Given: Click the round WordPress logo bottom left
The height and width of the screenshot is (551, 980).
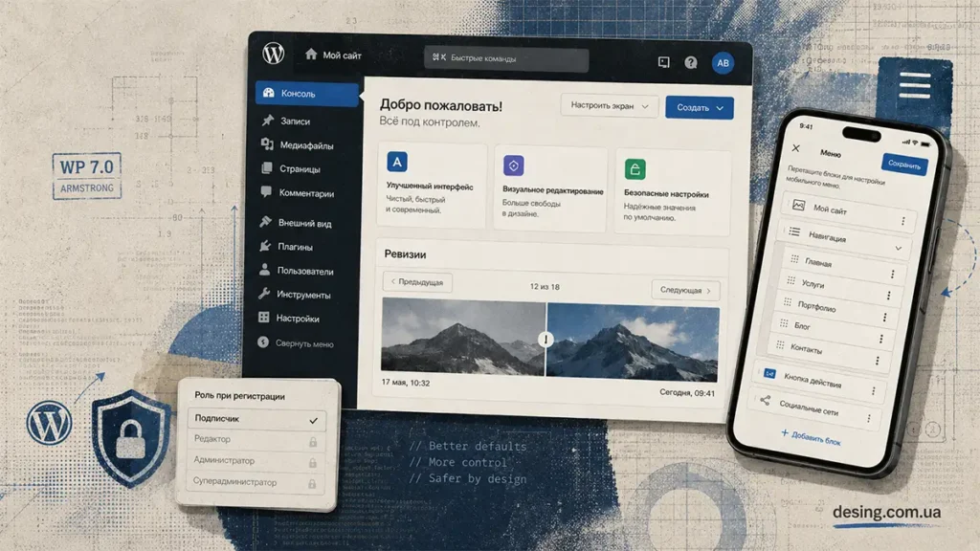Looking at the screenshot, I should [x=50, y=424].
